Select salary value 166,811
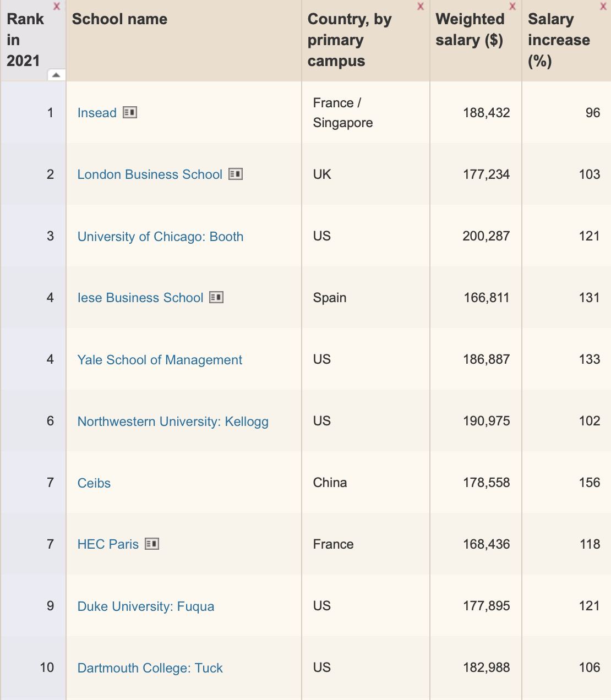The height and width of the screenshot is (700, 611). coord(486,298)
